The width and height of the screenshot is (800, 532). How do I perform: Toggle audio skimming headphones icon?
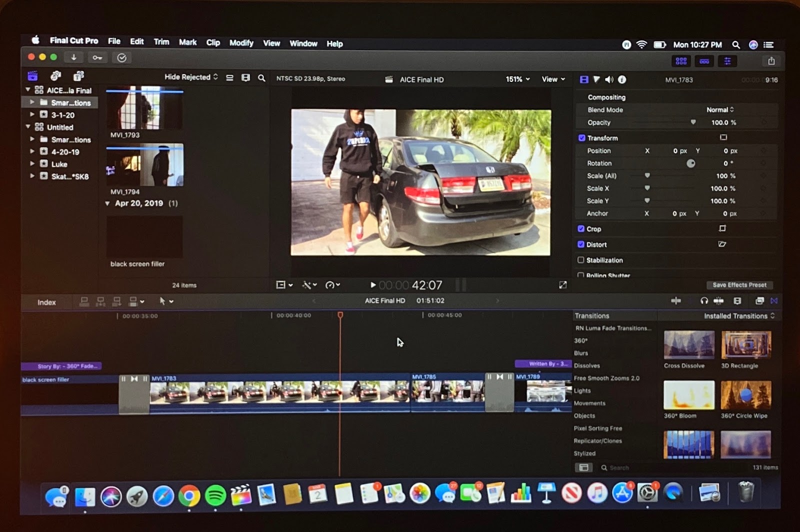tap(704, 301)
